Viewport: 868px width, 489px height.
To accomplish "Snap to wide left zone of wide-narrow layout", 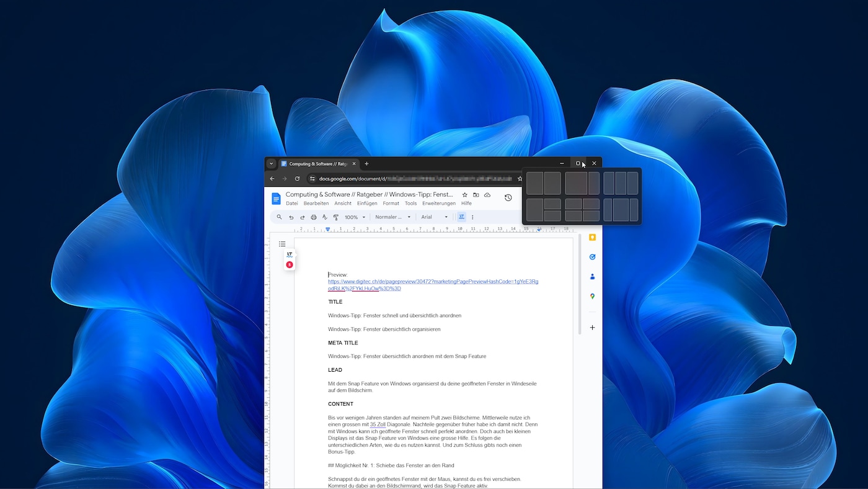I will coord(576,183).
